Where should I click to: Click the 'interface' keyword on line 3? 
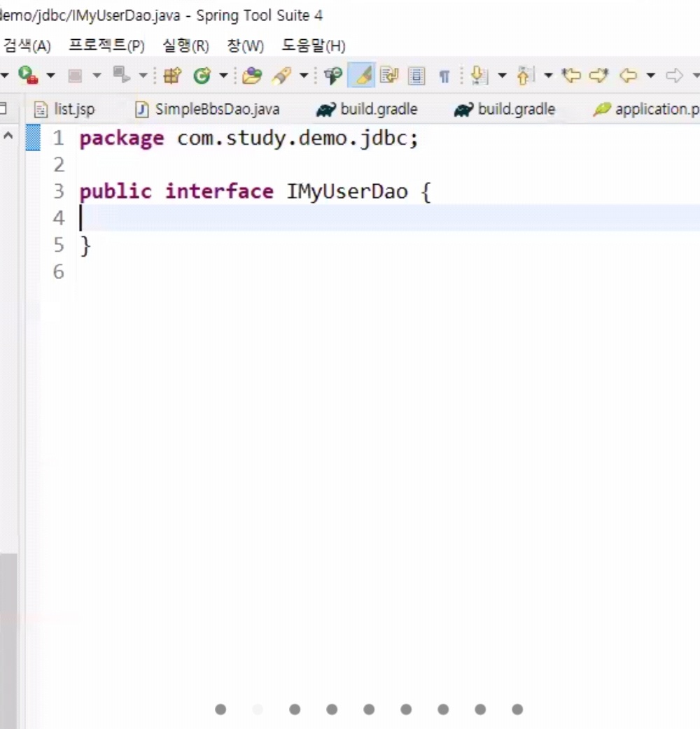coord(220,192)
